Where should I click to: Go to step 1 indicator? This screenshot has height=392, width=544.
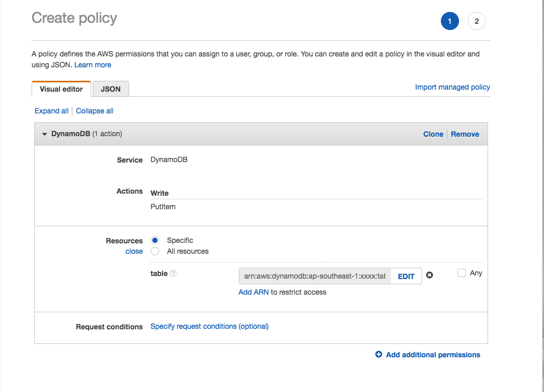[x=450, y=21]
